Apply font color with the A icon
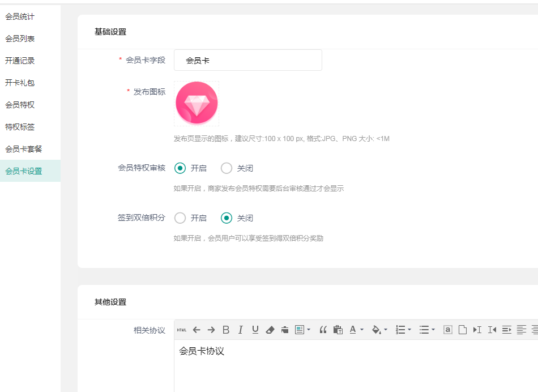 (353, 330)
